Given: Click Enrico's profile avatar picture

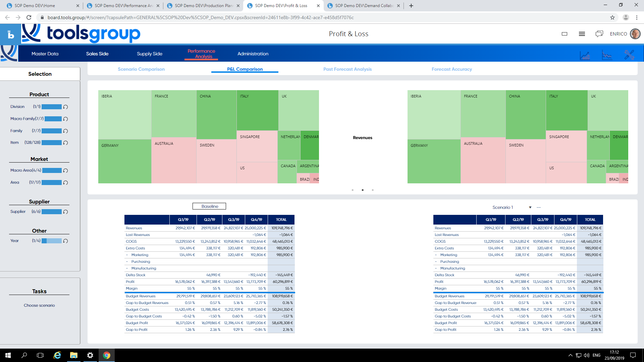Looking at the screenshot, I should 635,34.
